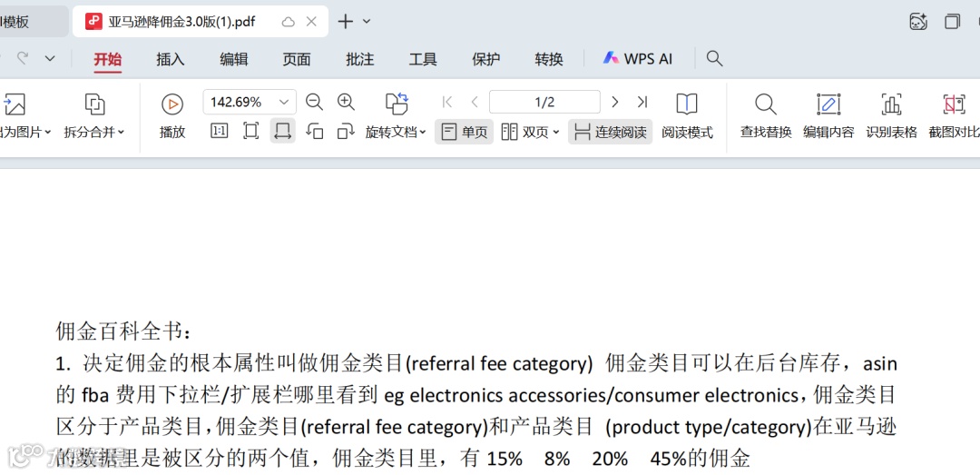980x475 pixels.
Task: Select fit page icon
Action: click(x=251, y=132)
